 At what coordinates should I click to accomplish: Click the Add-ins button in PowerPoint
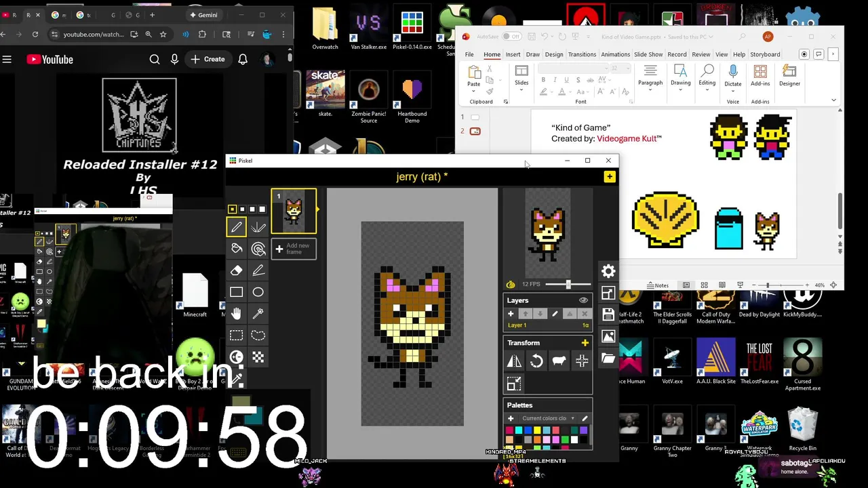[x=760, y=75]
